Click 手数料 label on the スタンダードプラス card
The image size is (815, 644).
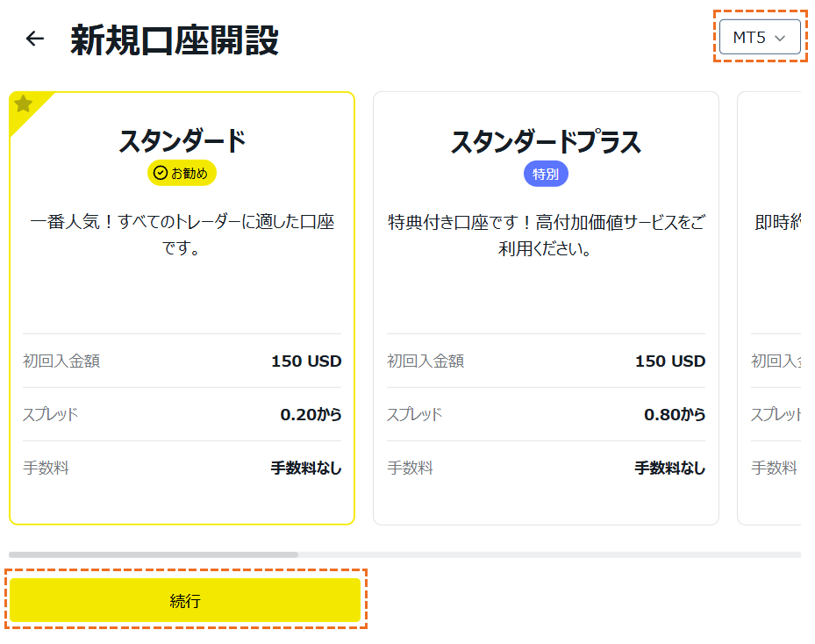point(410,468)
